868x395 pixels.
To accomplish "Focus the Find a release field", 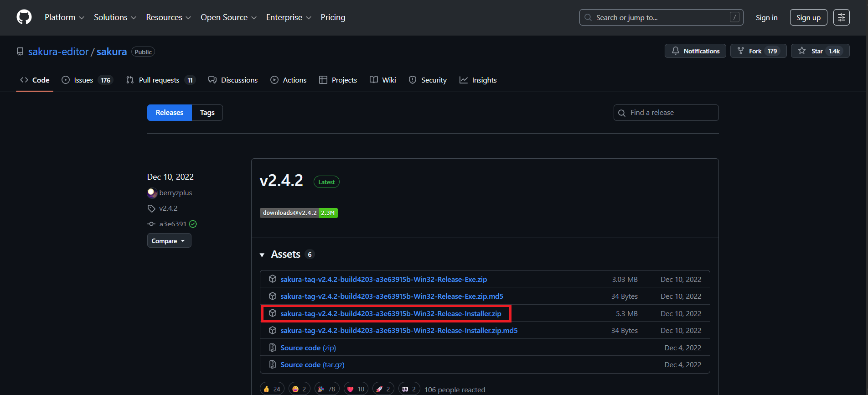I will (670, 113).
